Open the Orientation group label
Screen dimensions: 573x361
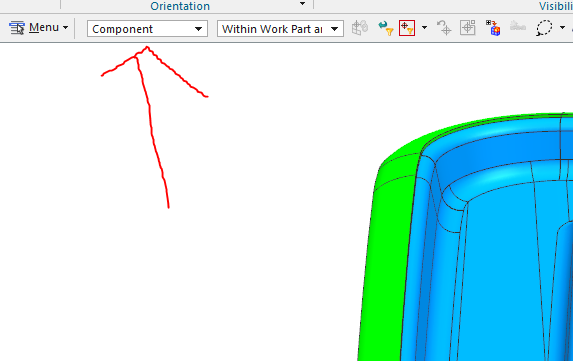tap(180, 6)
